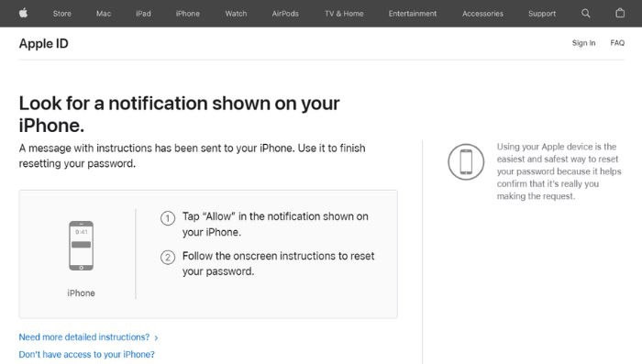Open the shopping bag icon

pos(620,13)
